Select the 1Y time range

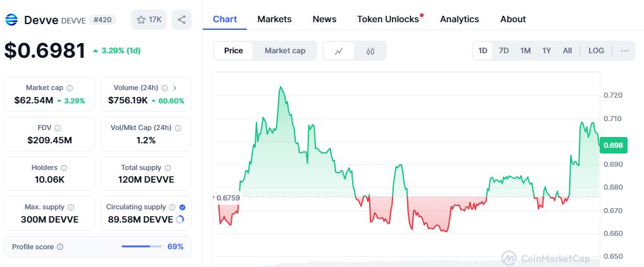pos(546,51)
